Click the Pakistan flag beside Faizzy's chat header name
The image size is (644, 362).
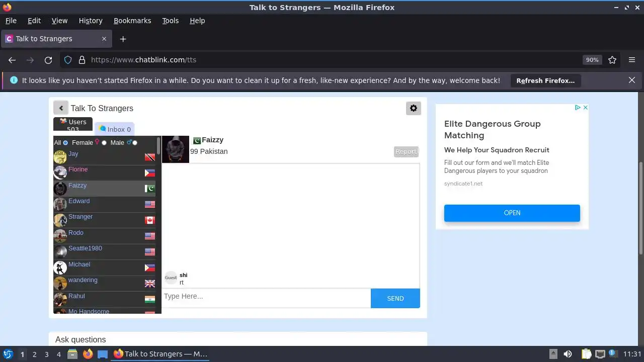coord(197,140)
